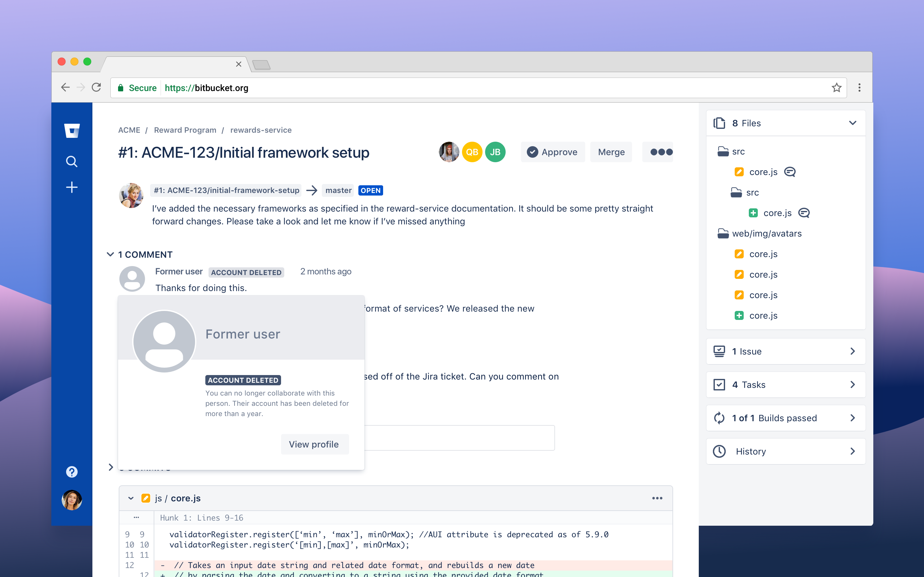Viewport: 924px width, 577px height.
Task: Click the Bitbucket home/dashboard icon
Action: (73, 130)
